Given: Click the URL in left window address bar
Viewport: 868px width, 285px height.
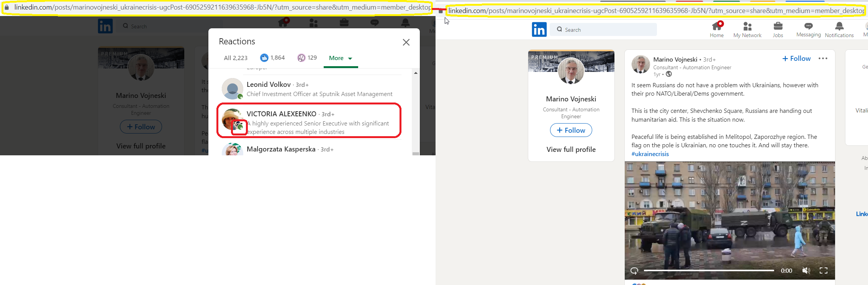Looking at the screenshot, I should tap(222, 7).
